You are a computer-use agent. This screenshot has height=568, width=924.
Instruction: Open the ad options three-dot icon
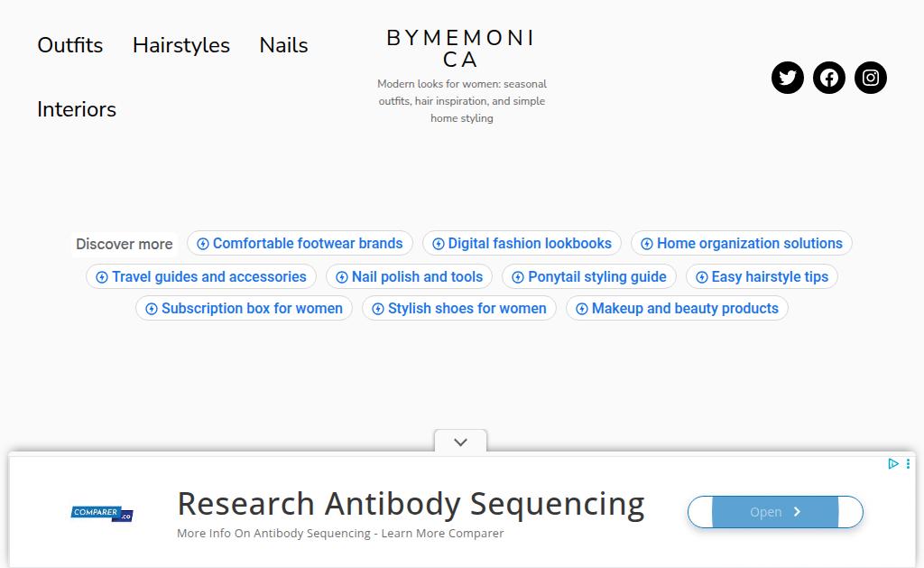[x=908, y=463]
